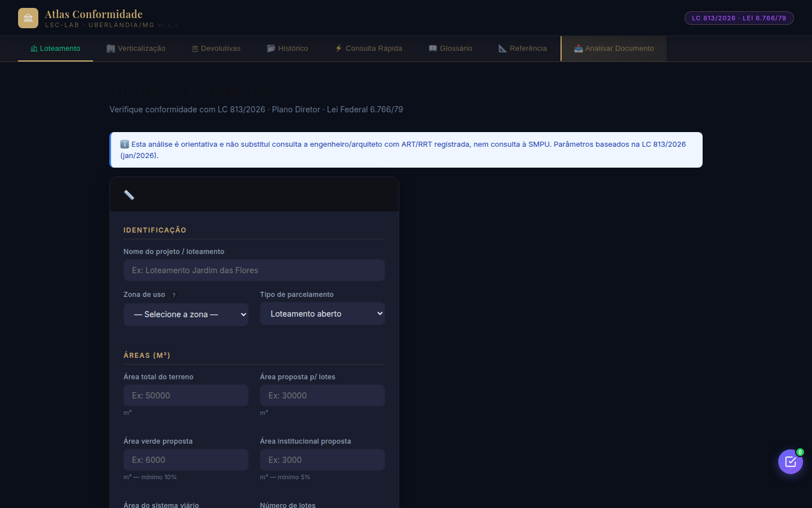Open the Selecione a zona dropdown
This screenshot has height=508, width=812.
(186, 314)
